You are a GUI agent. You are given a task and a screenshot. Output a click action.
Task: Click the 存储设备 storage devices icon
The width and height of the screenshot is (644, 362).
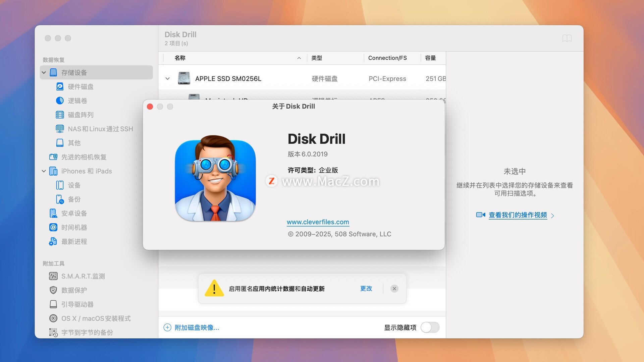53,73
